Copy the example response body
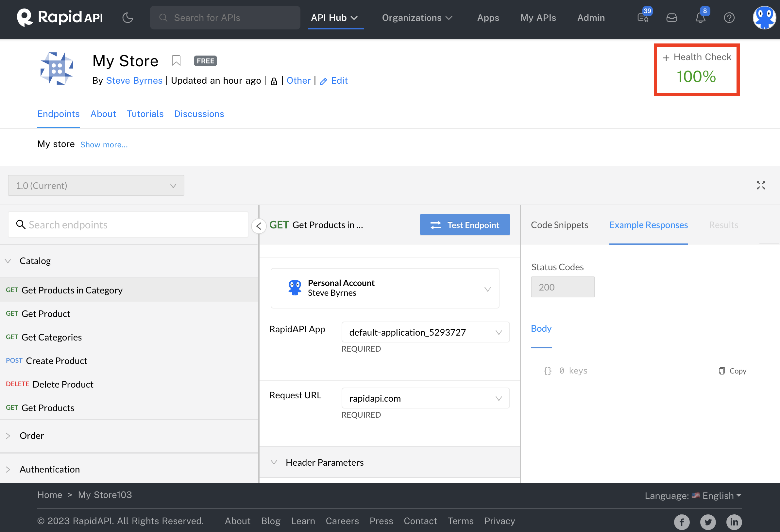The width and height of the screenshot is (780, 532). coord(732,371)
